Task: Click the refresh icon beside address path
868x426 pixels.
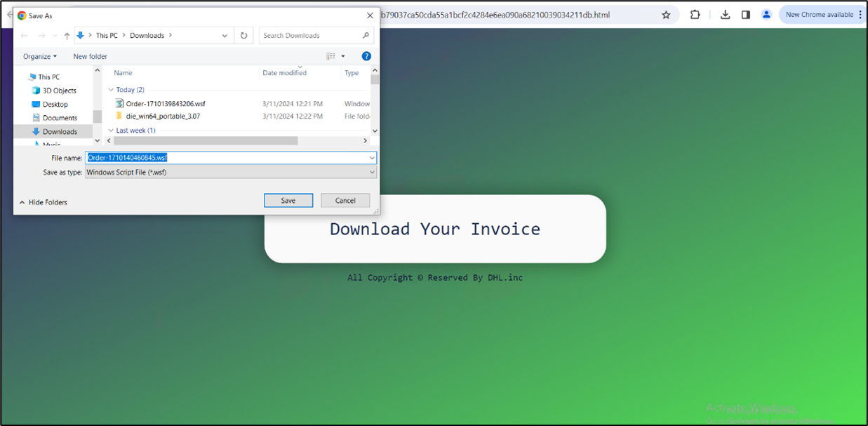Action: (x=243, y=36)
